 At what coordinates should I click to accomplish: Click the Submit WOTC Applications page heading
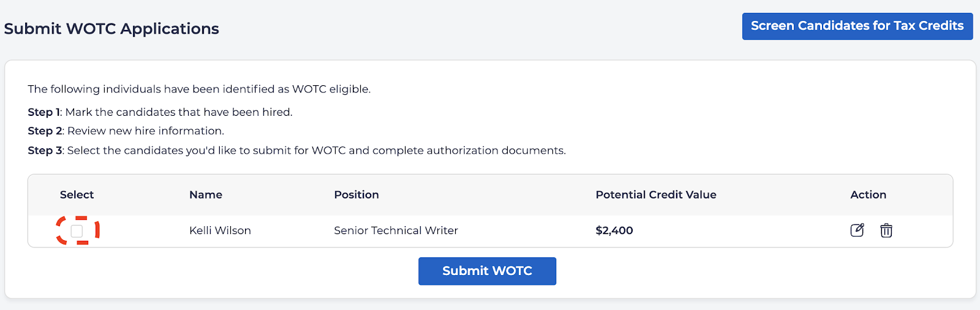(x=111, y=29)
